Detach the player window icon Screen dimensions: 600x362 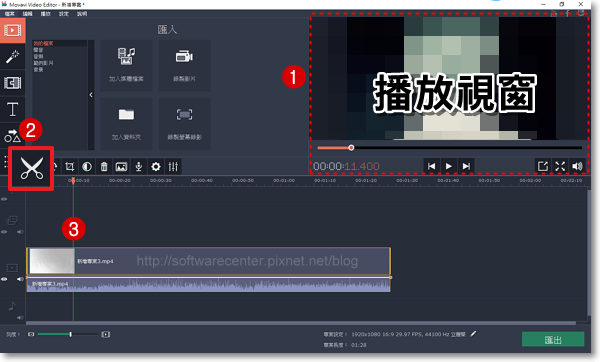(543, 166)
